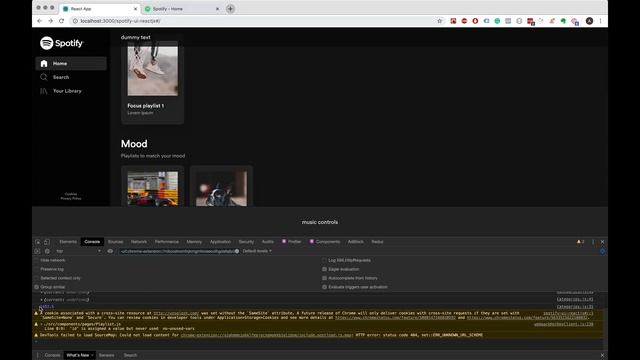Click the browser address bar URL
The height and width of the screenshot is (360, 640).
[120, 21]
